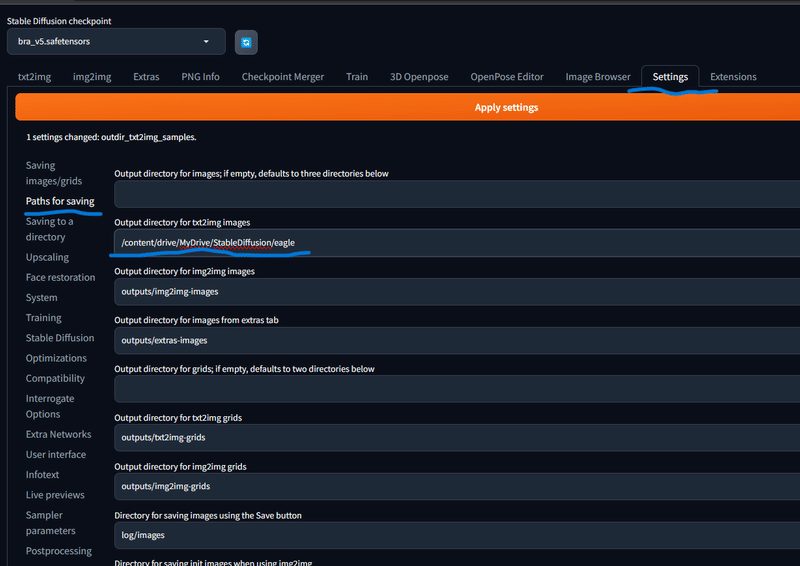Refresh the Stable Diffusion checkpoint list
The image size is (800, 566).
(246, 42)
